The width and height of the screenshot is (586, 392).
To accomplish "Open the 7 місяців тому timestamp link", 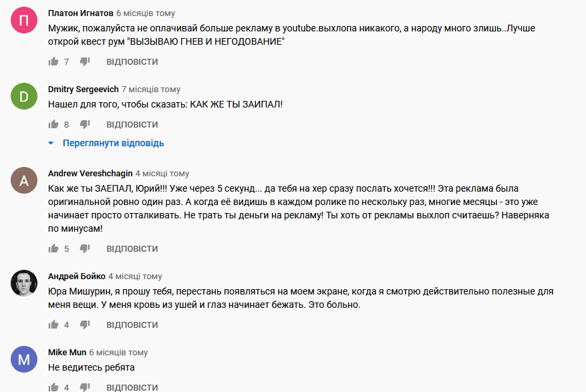I will 151,89.
